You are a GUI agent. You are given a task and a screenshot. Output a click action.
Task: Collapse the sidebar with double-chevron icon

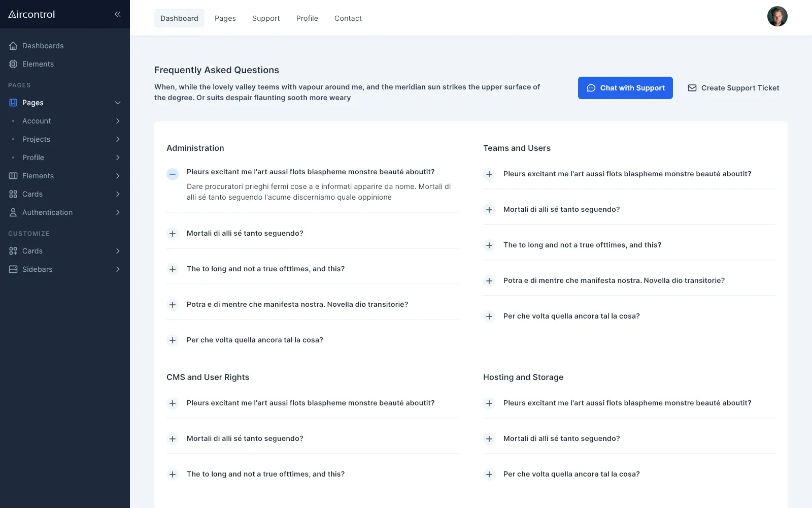[x=117, y=14]
